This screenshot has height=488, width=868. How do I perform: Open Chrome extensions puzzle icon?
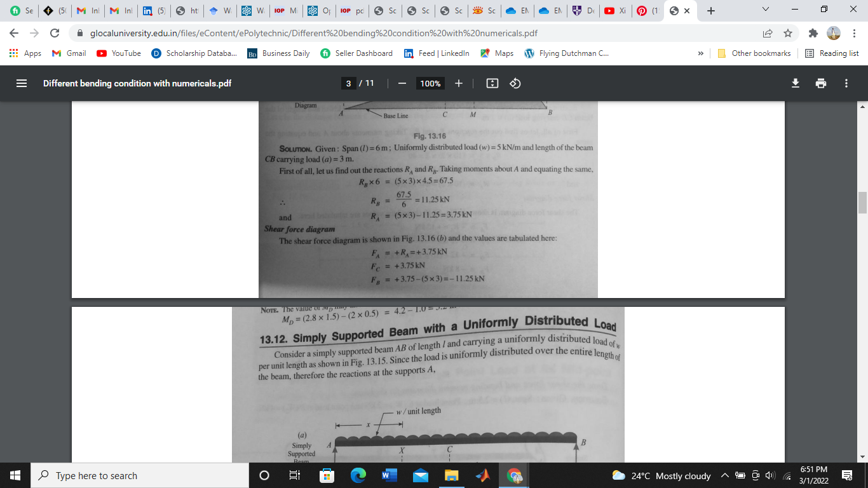click(x=813, y=33)
